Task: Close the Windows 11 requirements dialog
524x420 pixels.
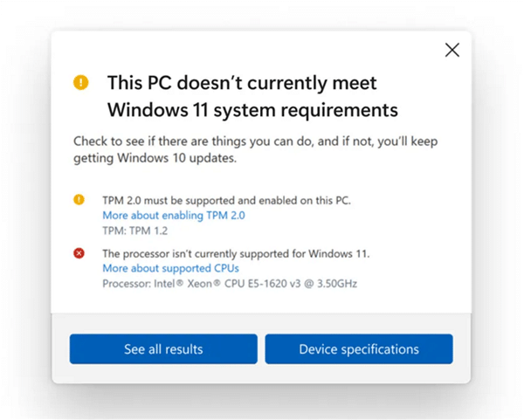Action: [x=452, y=50]
